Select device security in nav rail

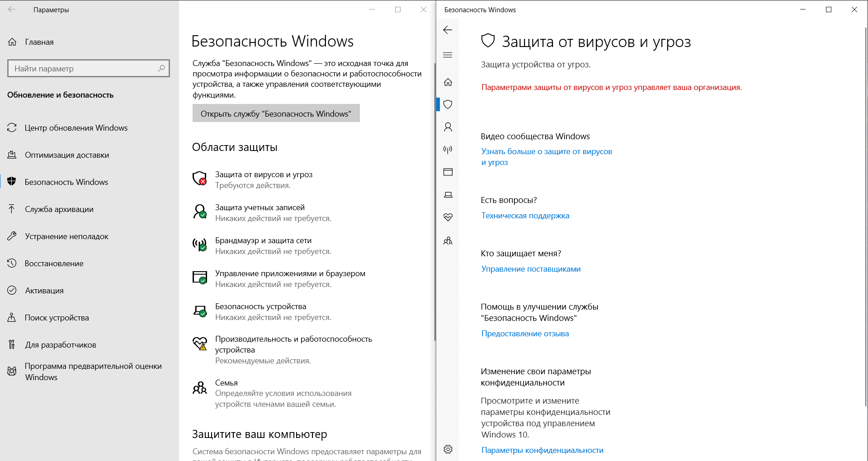(448, 195)
